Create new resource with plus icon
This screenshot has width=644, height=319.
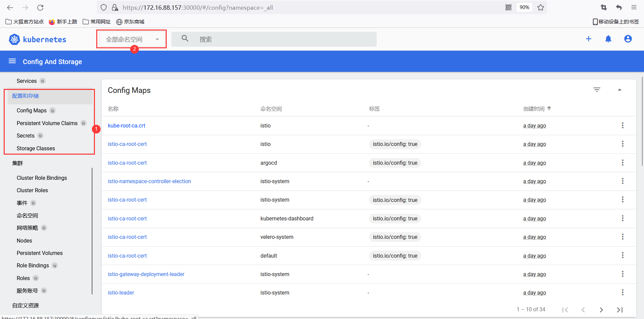pos(589,39)
